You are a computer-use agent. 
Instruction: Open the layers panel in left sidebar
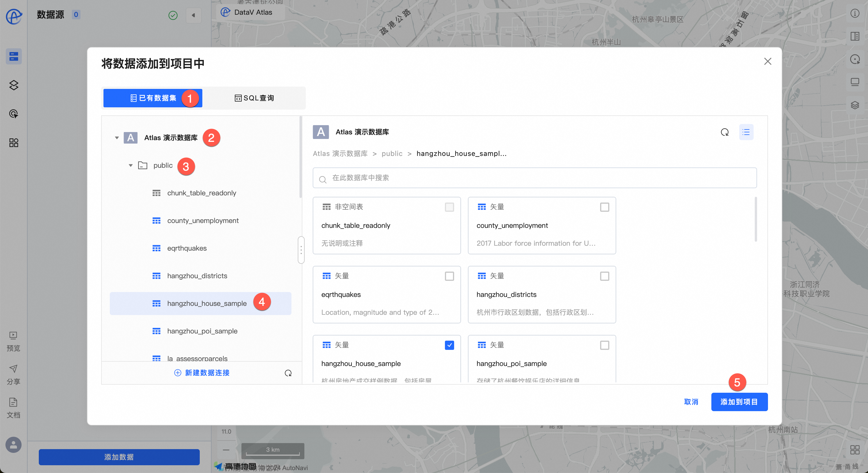[14, 85]
